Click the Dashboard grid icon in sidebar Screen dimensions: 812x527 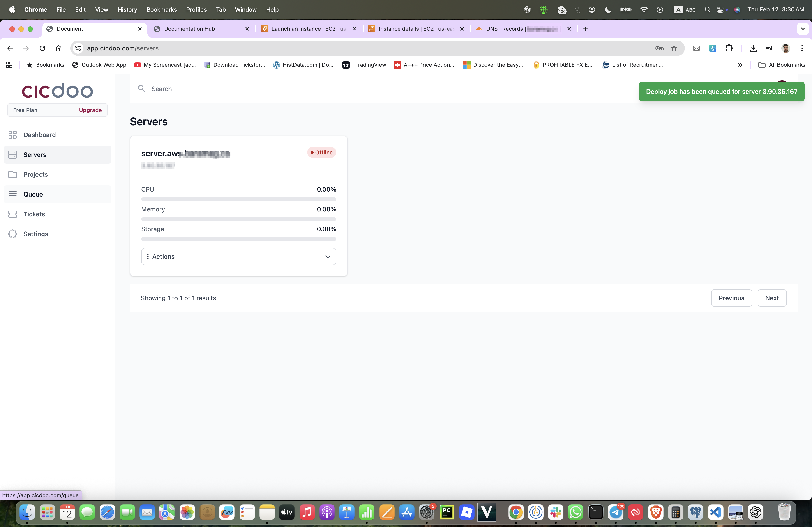coord(13,135)
